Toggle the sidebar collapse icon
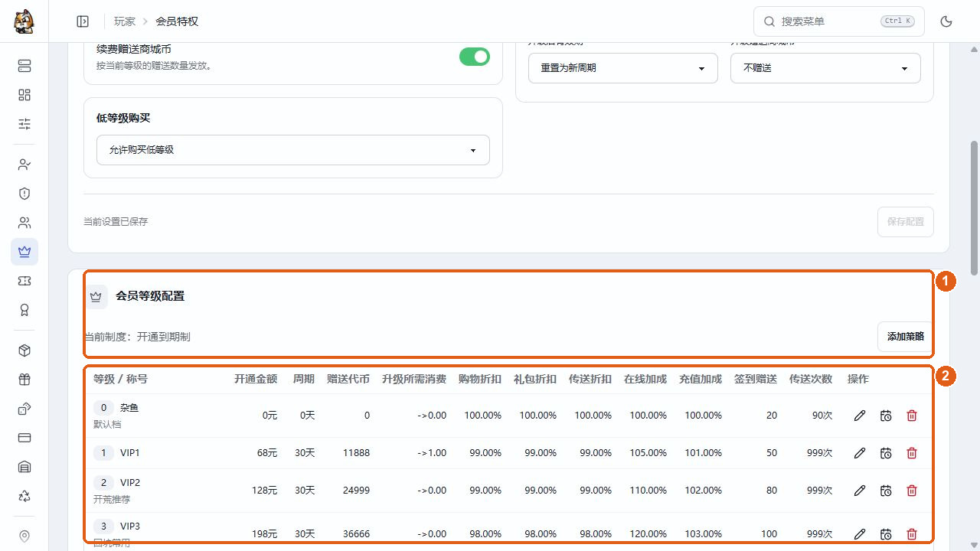This screenshot has width=980, height=551. [x=83, y=21]
